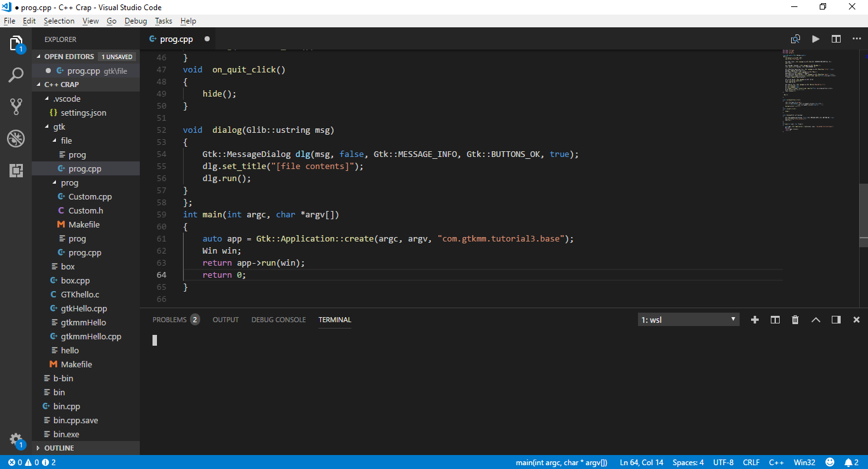
Task: Split the editor into two panes
Action: point(836,39)
